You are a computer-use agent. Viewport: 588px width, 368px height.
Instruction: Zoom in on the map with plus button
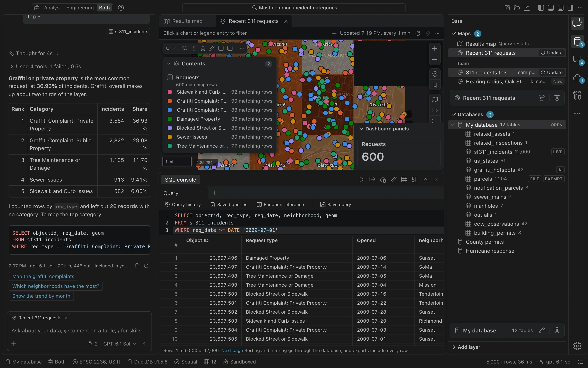coord(435,48)
